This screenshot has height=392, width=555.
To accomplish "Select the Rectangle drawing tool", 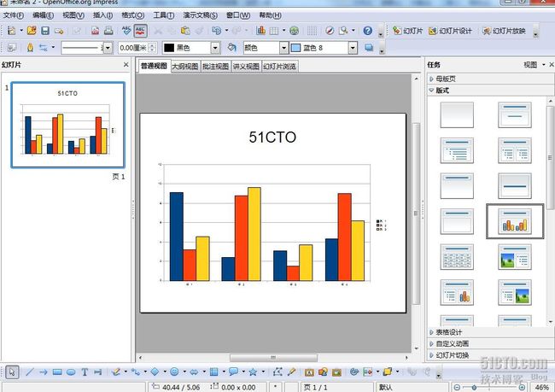I will click(57, 372).
